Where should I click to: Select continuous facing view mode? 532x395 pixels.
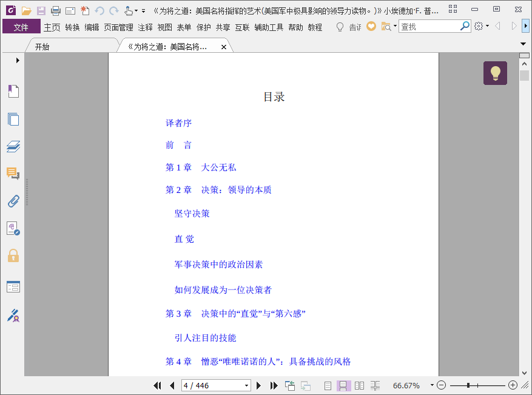[375, 386]
